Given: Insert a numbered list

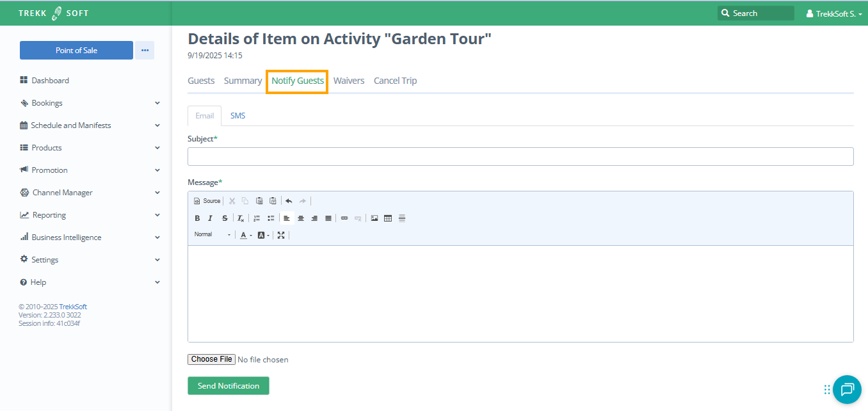Looking at the screenshot, I should point(257,218).
